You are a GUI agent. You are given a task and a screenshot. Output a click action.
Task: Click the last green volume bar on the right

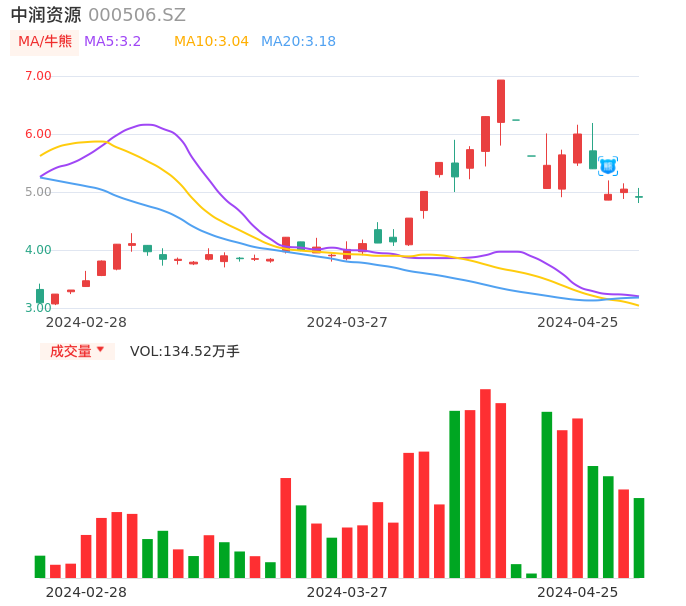pyautogui.click(x=639, y=537)
